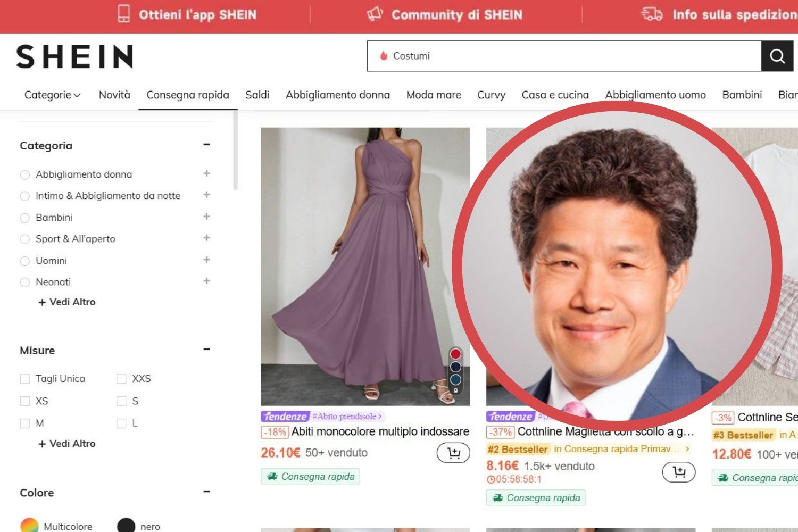Viewport: 798px width, 532px height.
Task: Check the Tagli Unica size box
Action: tap(24, 379)
